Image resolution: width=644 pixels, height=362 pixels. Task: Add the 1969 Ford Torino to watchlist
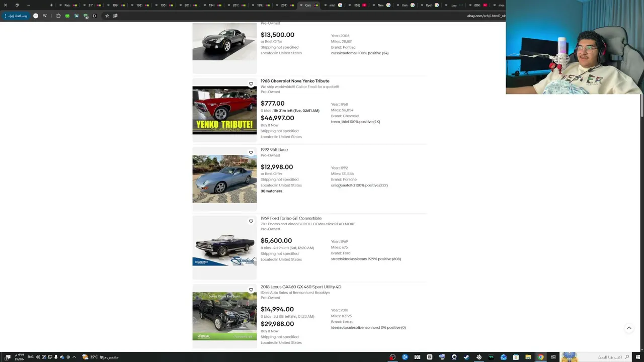pyautogui.click(x=251, y=221)
